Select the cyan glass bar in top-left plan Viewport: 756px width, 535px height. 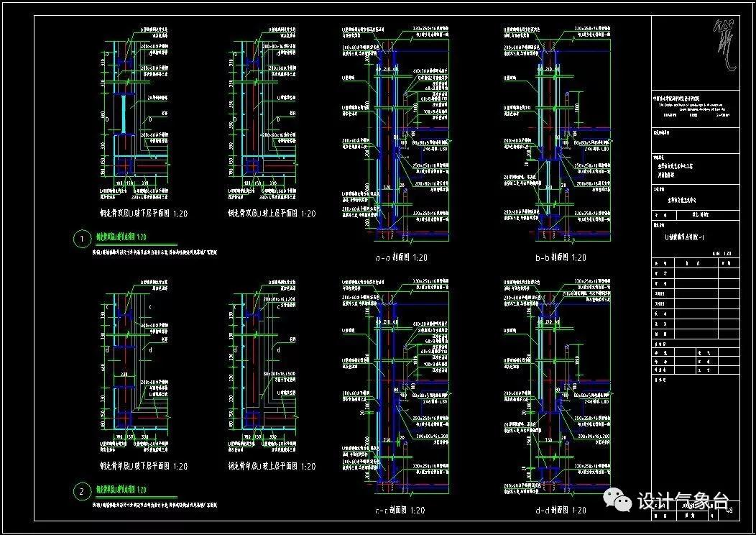tap(123, 114)
